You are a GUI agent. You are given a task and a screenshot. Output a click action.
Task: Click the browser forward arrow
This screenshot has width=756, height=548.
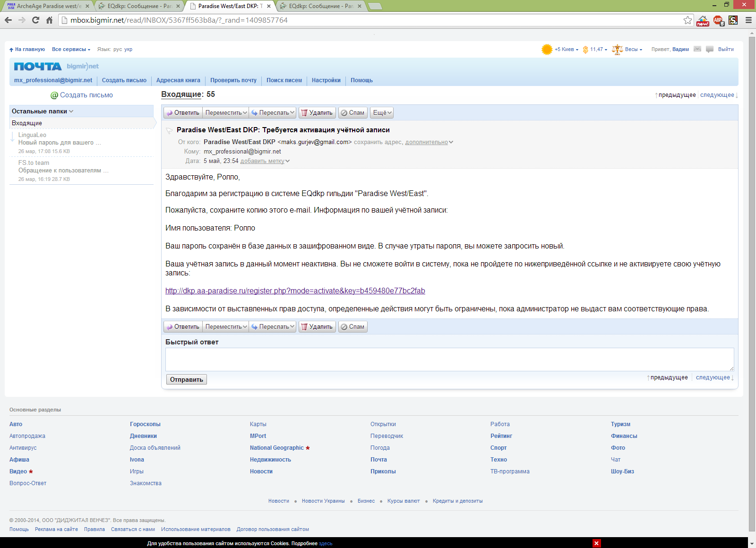[22, 20]
